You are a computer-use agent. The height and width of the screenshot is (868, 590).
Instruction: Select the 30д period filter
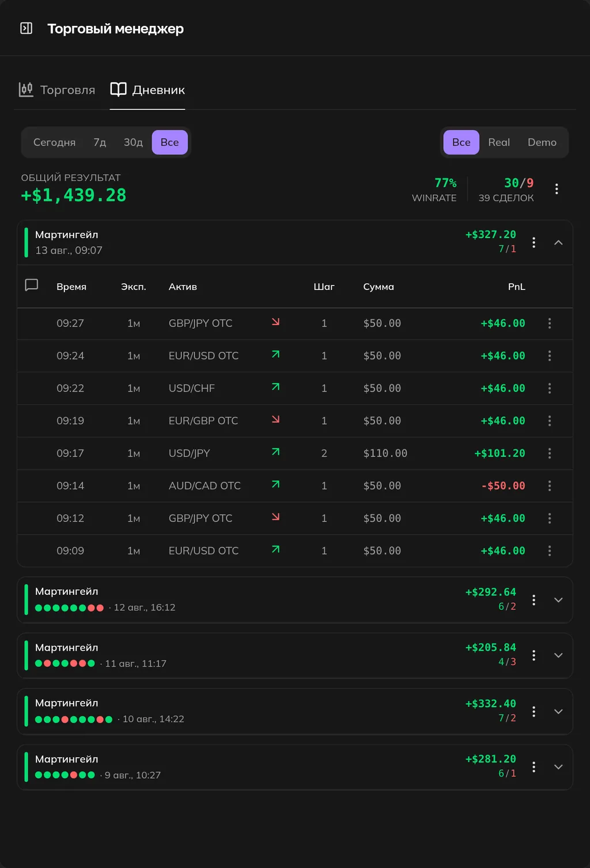click(x=133, y=142)
